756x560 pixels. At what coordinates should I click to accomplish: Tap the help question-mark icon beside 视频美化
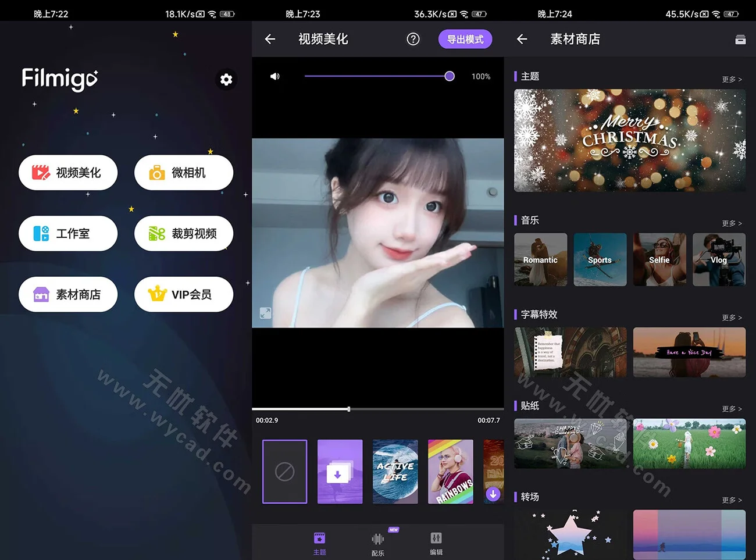pos(413,39)
